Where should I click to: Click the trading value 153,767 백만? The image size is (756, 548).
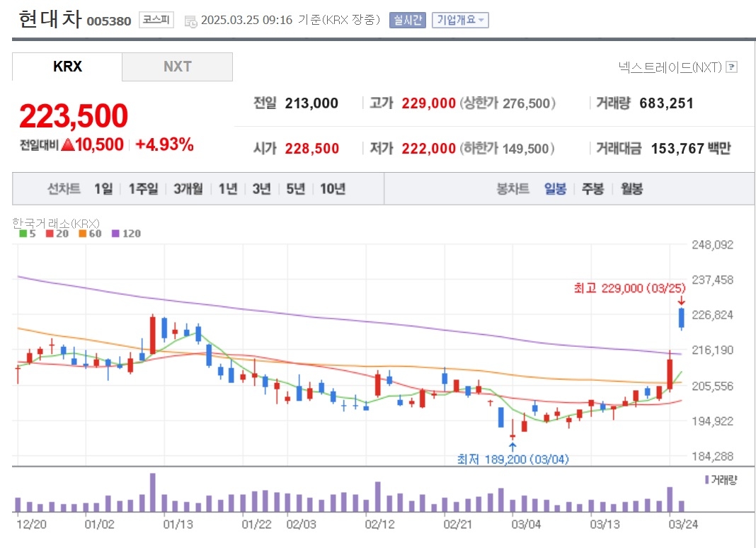point(691,149)
